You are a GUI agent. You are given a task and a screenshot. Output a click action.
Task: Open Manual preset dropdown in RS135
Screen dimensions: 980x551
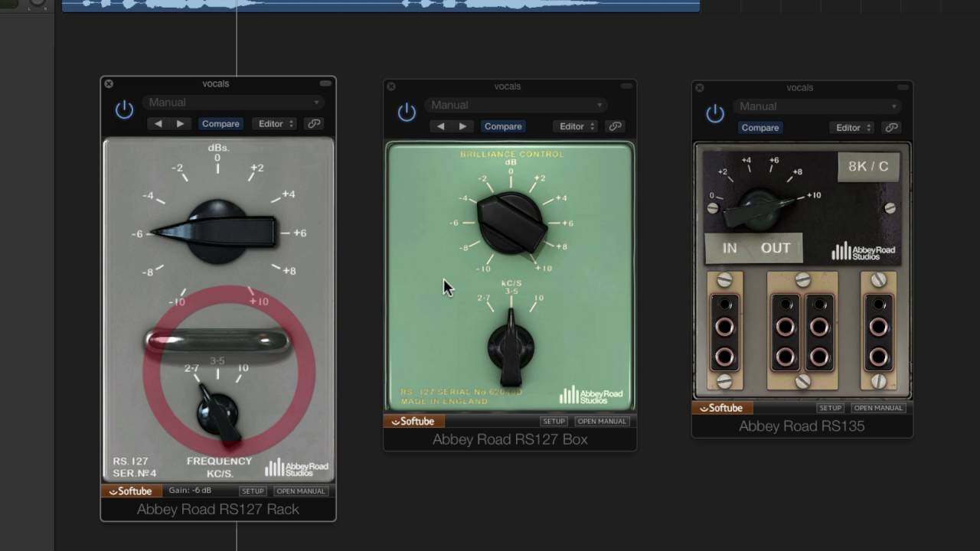click(816, 106)
